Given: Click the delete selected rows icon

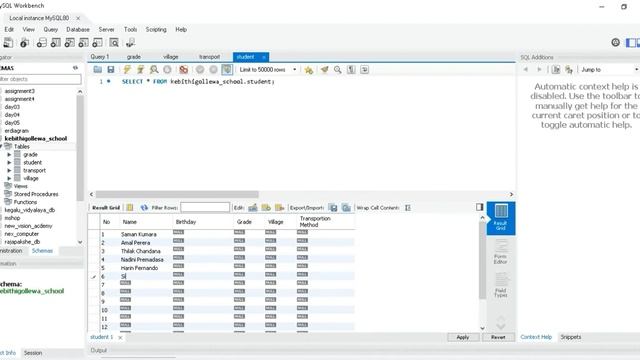Looking at the screenshot, I should pyautogui.click(x=280, y=208).
